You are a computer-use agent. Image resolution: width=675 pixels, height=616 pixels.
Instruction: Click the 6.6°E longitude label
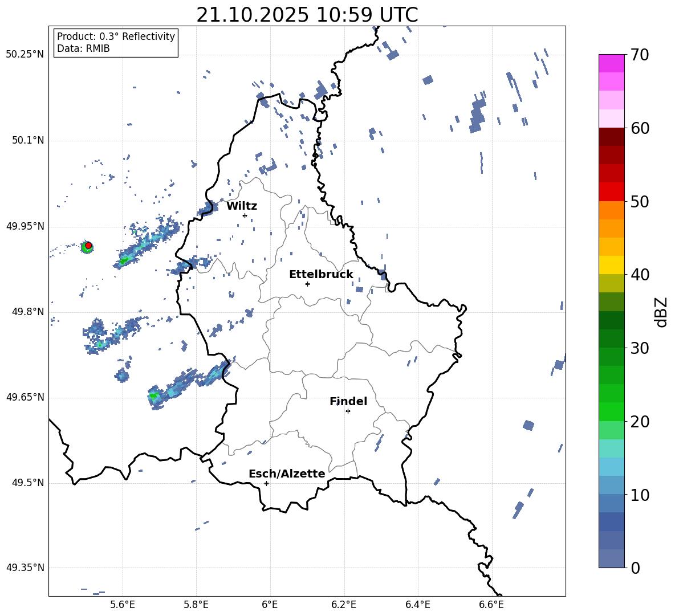coord(491,605)
